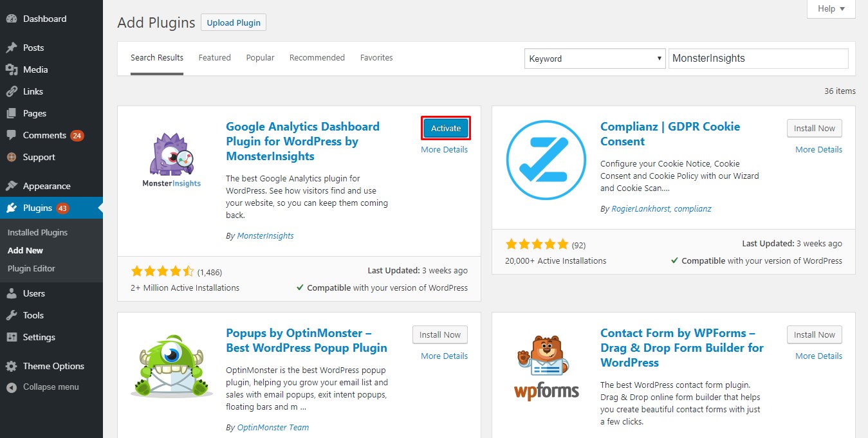
Task: Open the Theme Options menu item
Action: 51,366
